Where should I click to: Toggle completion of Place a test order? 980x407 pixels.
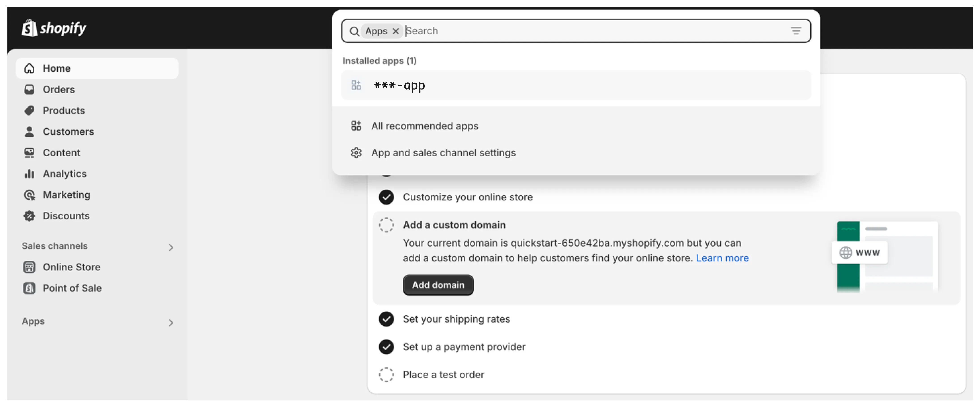(x=386, y=374)
